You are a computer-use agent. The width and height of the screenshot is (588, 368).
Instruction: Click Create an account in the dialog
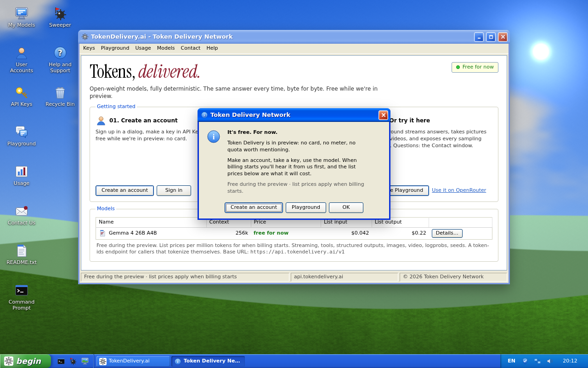[x=254, y=207]
